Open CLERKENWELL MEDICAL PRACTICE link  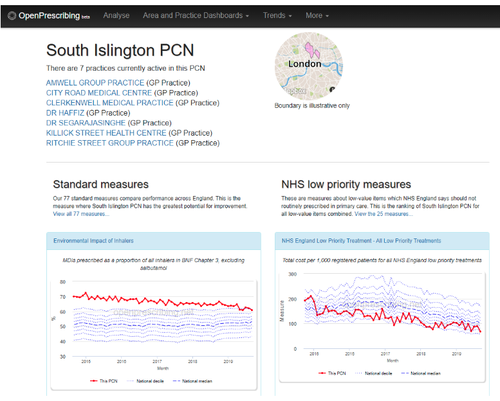(110, 103)
